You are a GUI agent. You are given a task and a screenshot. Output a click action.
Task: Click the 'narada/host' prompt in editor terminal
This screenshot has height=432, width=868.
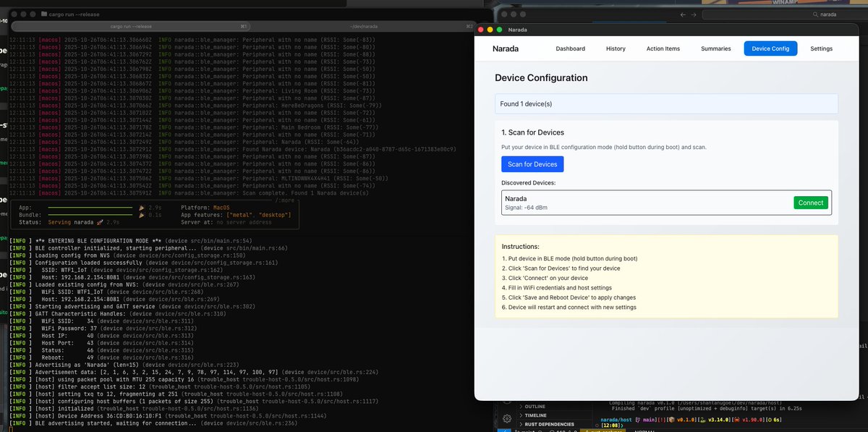coord(616,419)
